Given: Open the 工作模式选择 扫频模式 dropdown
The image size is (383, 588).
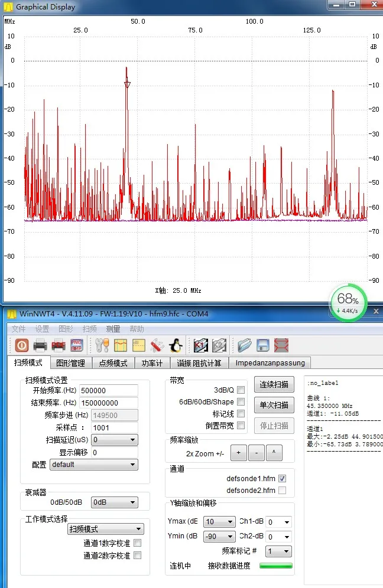Looking at the screenshot, I should tap(106, 529).
